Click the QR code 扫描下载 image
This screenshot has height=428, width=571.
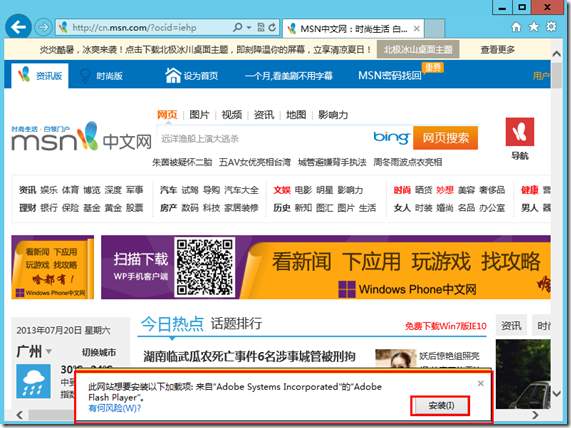coord(205,267)
